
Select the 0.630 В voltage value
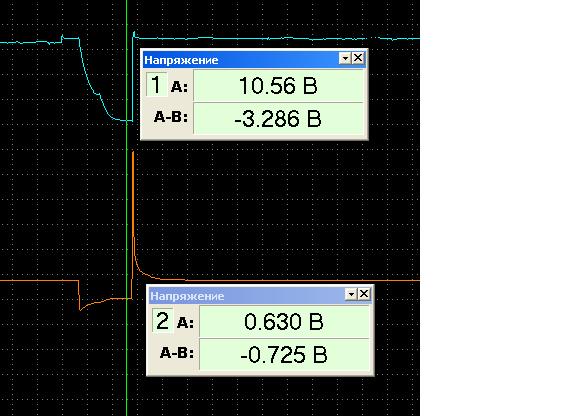(x=284, y=321)
